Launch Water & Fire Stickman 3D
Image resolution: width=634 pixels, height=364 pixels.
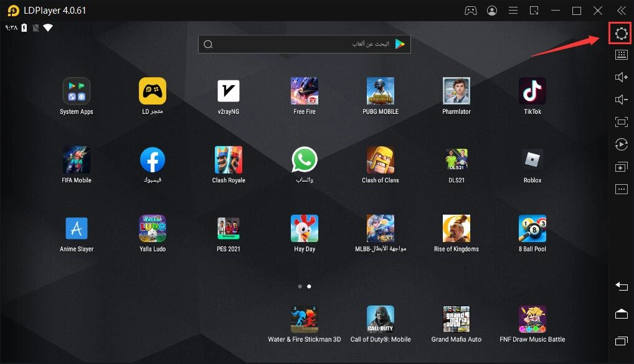pyautogui.click(x=305, y=319)
